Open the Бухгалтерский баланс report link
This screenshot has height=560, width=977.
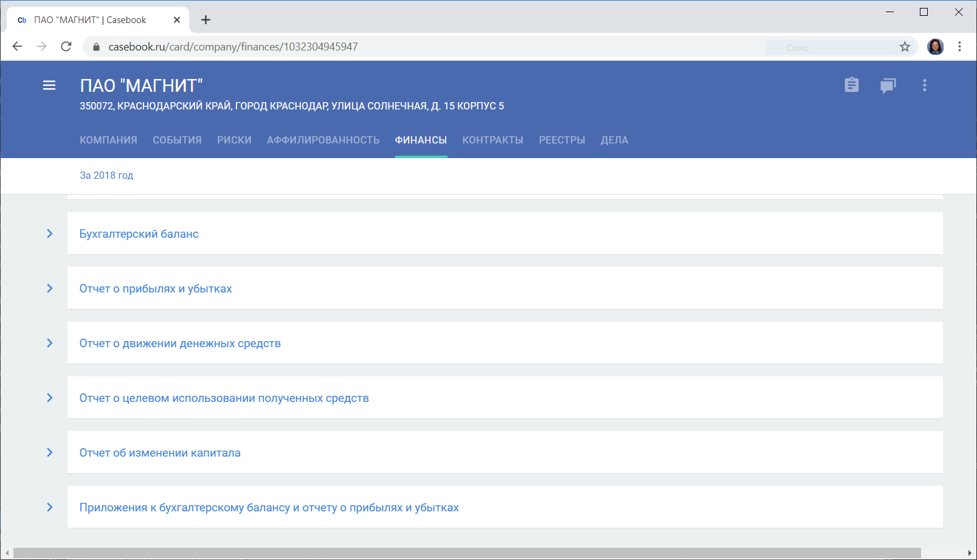139,234
